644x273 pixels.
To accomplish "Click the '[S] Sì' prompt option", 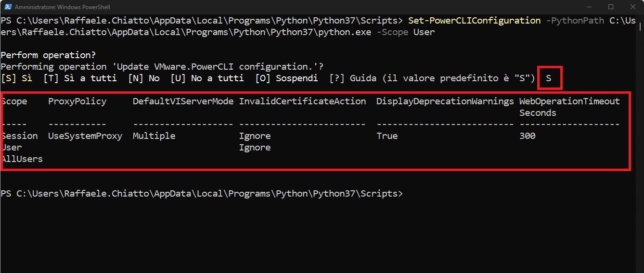I will pyautogui.click(x=16, y=78).
